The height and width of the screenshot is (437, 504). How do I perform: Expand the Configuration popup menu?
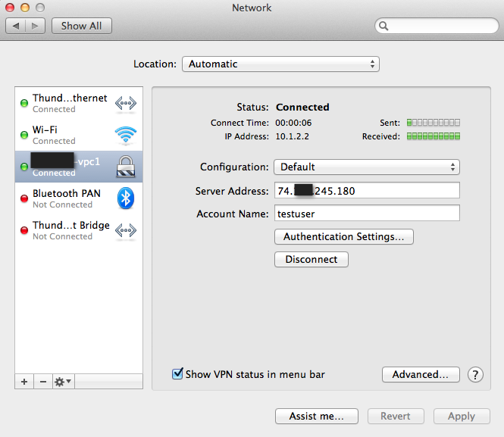click(367, 167)
